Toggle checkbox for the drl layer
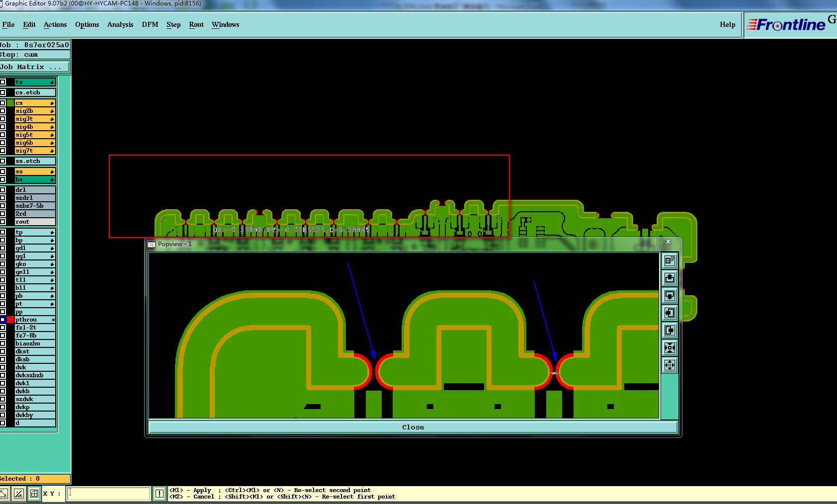 coord(2,190)
